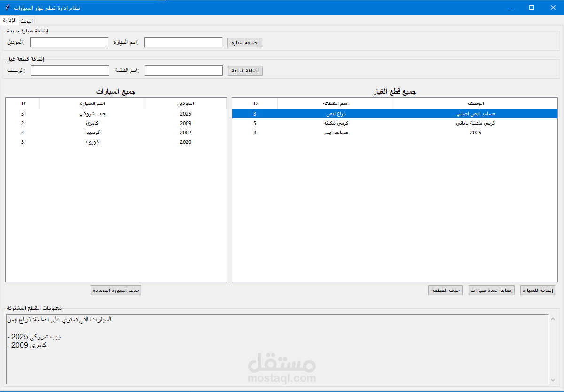
Task: Click the cars table ID column header
Action: point(23,103)
